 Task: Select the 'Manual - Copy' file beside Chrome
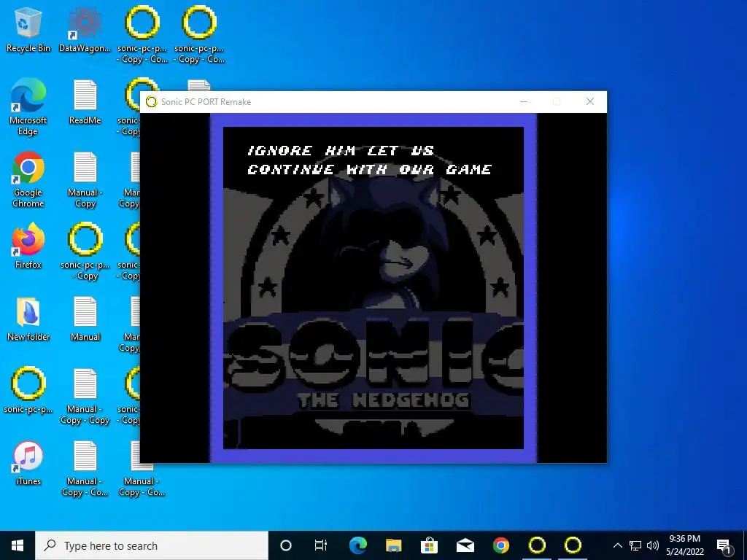[85, 179]
